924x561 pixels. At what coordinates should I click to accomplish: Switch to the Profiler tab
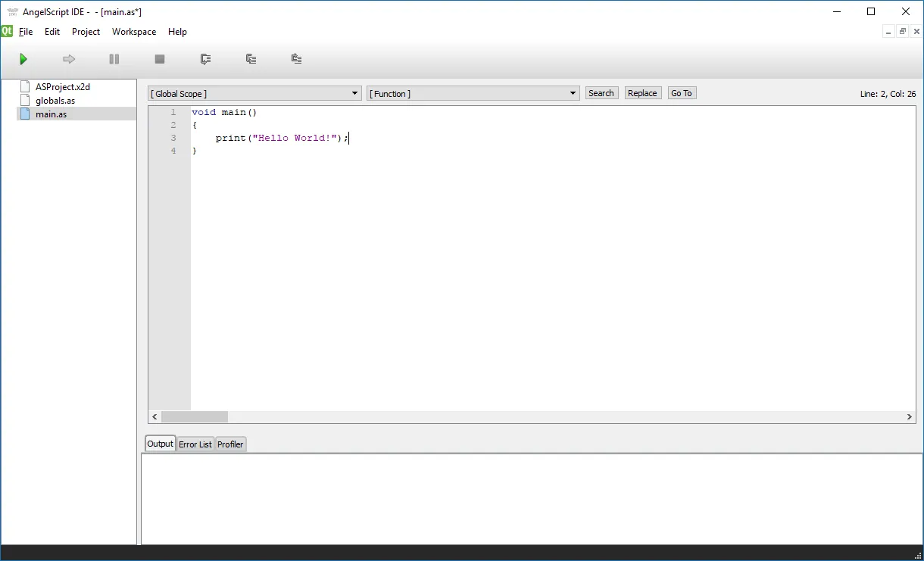coord(230,444)
